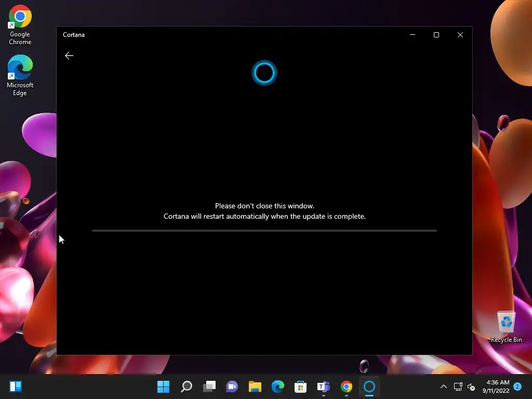Minimize the Cortana window
532x399 pixels.
tap(413, 35)
